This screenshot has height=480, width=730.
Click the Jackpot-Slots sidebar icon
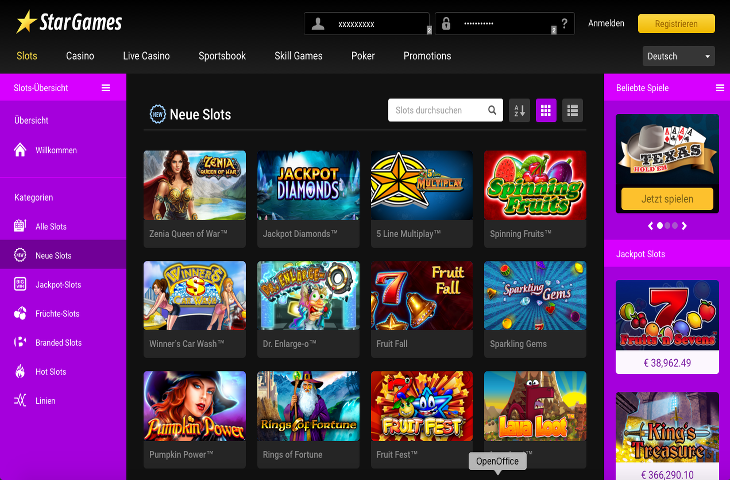(20, 284)
